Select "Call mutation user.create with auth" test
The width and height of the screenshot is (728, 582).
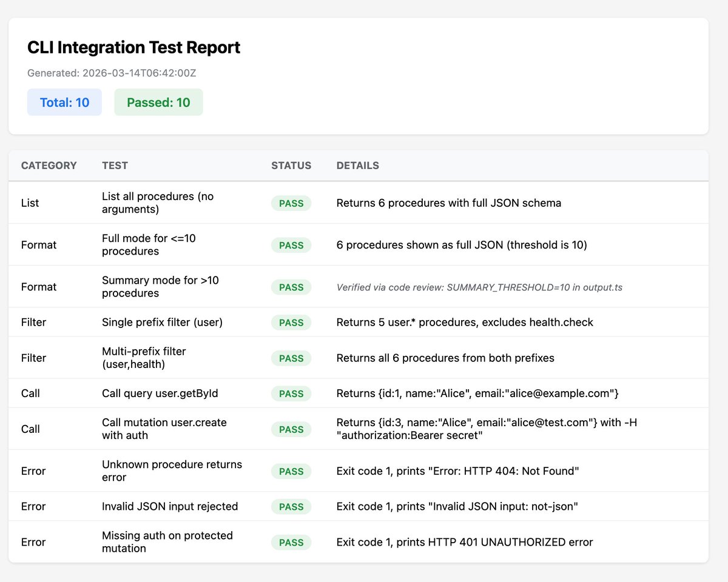[x=164, y=429]
